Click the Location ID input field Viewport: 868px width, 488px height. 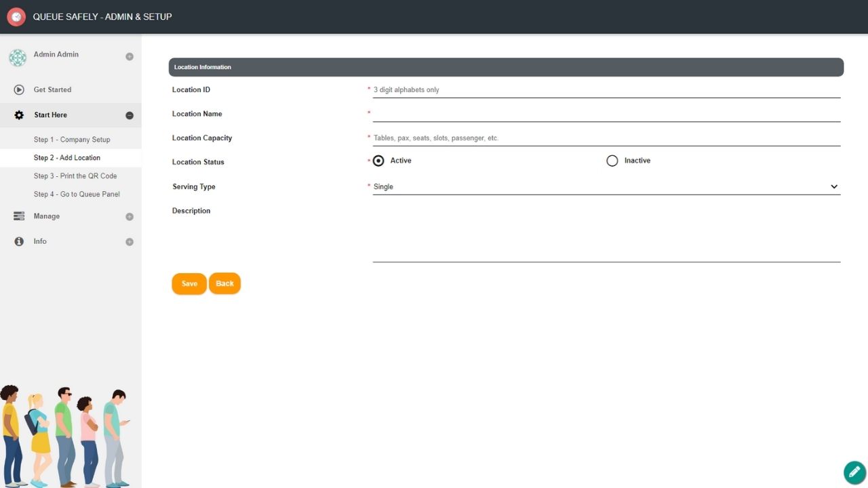[x=606, y=89]
